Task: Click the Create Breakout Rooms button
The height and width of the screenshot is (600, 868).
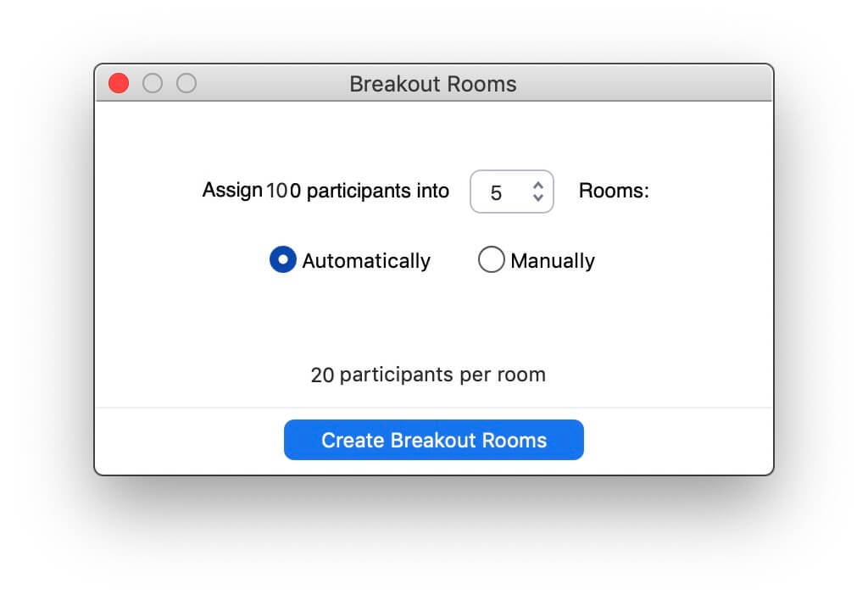Action: 433,440
